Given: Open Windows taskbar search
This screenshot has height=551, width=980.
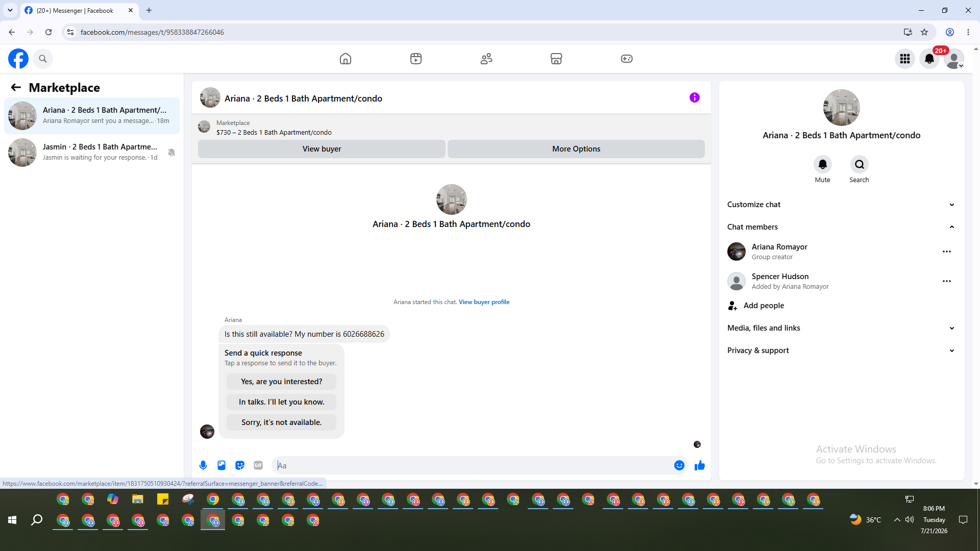Looking at the screenshot, I should pos(37,520).
